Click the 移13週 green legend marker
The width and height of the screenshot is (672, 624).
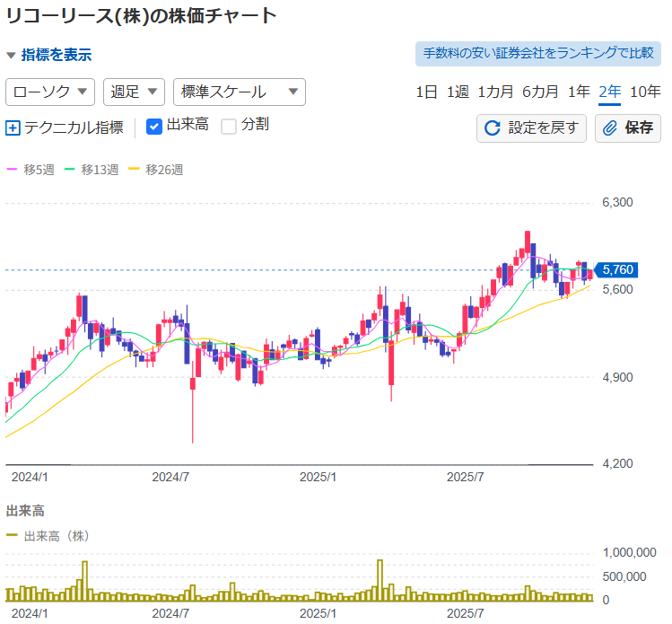tap(70, 169)
